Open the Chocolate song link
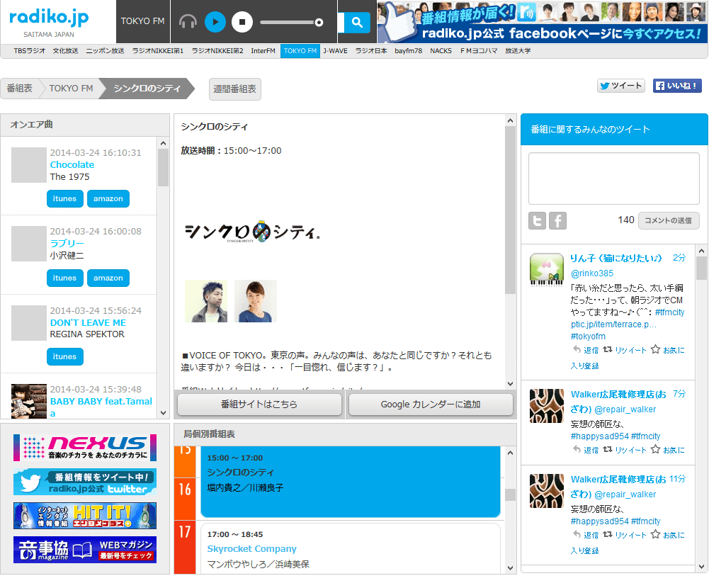Image resolution: width=709 pixels, height=588 pixels. (72, 164)
